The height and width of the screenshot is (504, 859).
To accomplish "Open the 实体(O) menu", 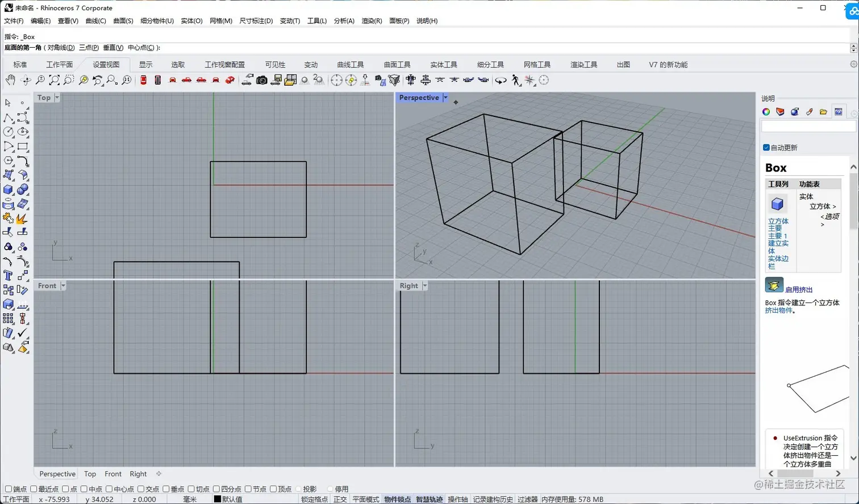I will click(x=191, y=20).
